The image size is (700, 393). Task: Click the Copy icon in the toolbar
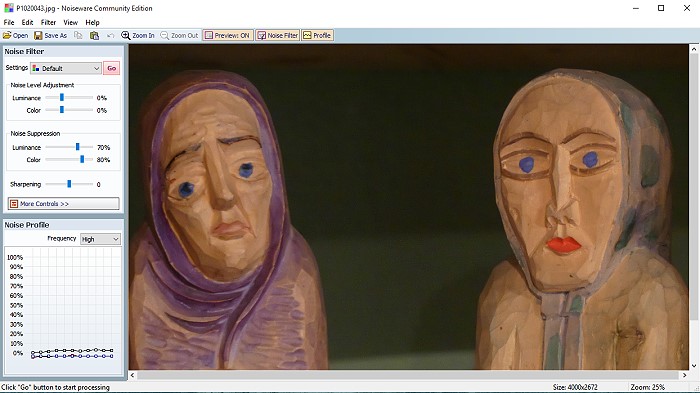(78, 35)
